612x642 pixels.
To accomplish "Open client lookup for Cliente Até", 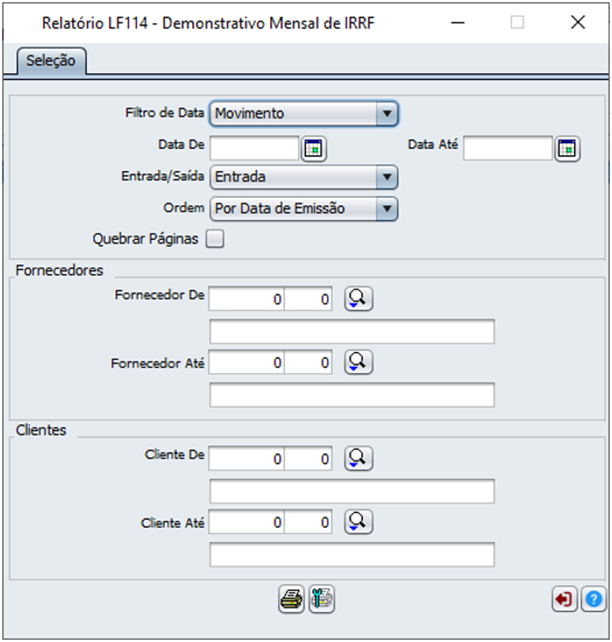I will click(358, 522).
